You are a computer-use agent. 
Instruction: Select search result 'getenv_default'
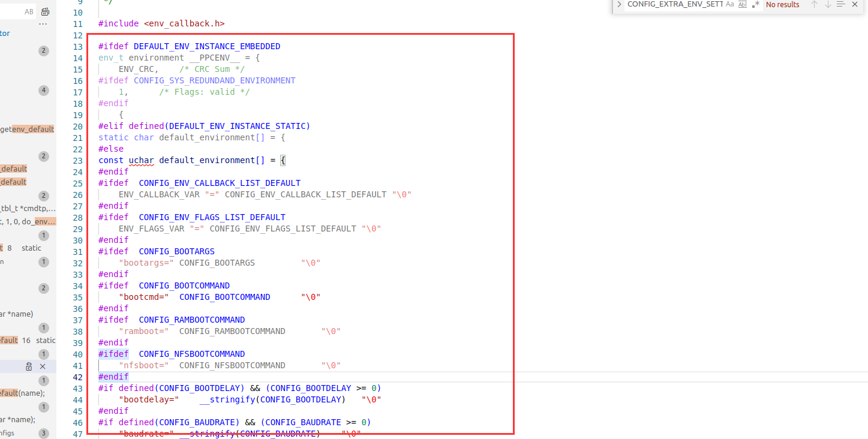click(x=27, y=129)
